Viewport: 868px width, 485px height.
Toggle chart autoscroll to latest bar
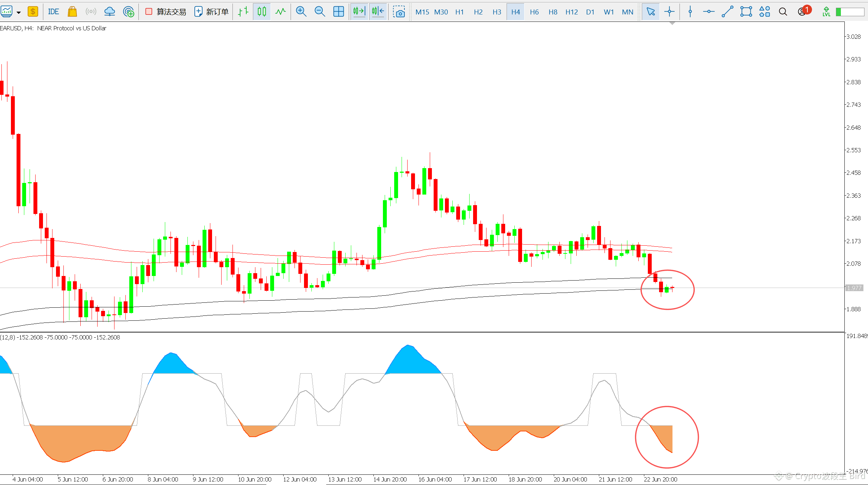click(378, 12)
